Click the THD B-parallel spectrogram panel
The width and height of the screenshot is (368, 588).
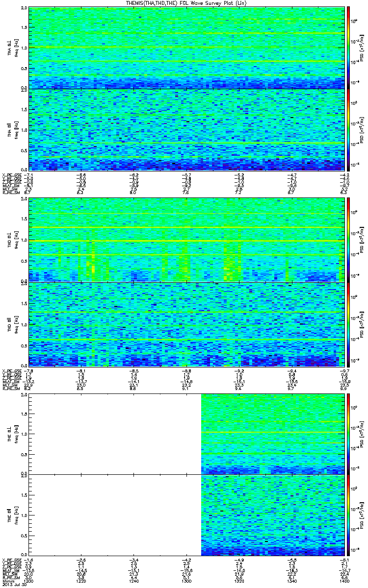(x=185, y=324)
